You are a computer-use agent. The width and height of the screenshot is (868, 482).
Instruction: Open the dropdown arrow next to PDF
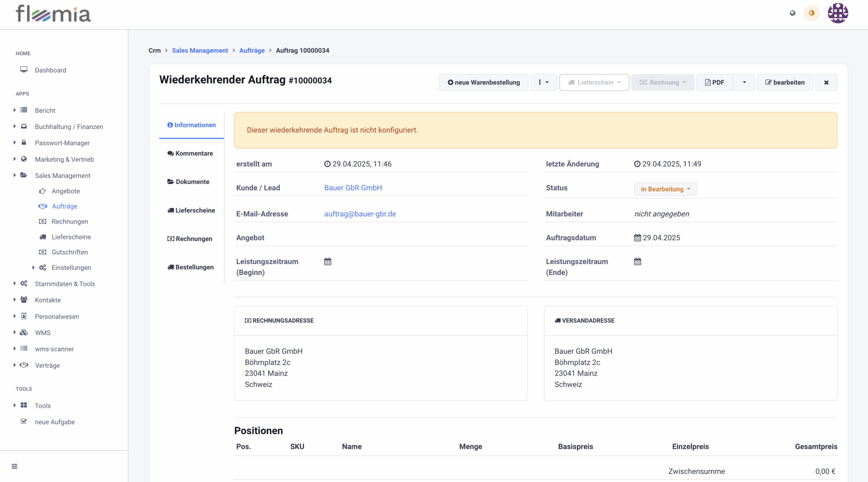coord(744,82)
